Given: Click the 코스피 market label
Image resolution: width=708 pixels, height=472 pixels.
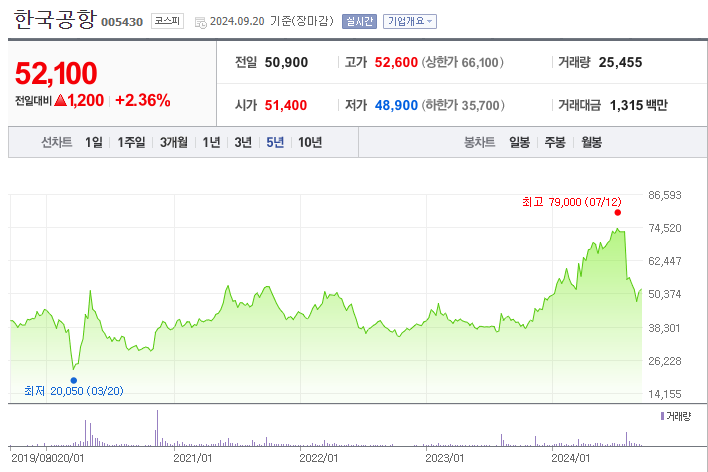Looking at the screenshot, I should pos(167,21).
